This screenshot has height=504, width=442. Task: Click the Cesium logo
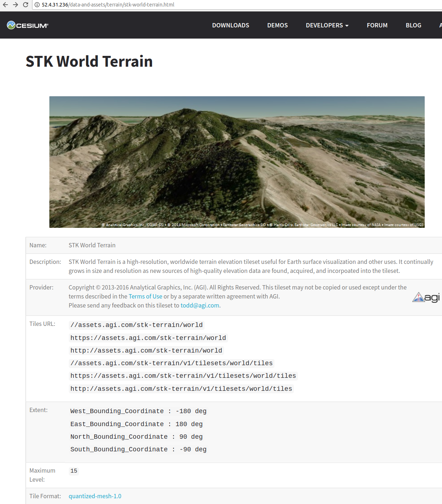click(27, 25)
